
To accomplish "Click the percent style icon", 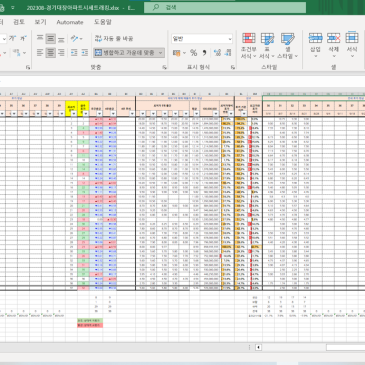I will click(194, 53).
